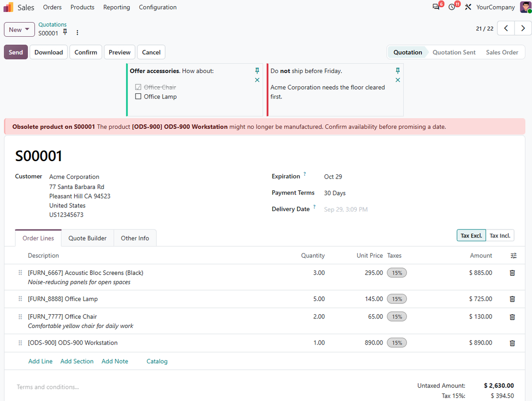Delete the Acoustic Bloc Screens line
Image resolution: width=532 pixels, height=401 pixels.
click(512, 273)
